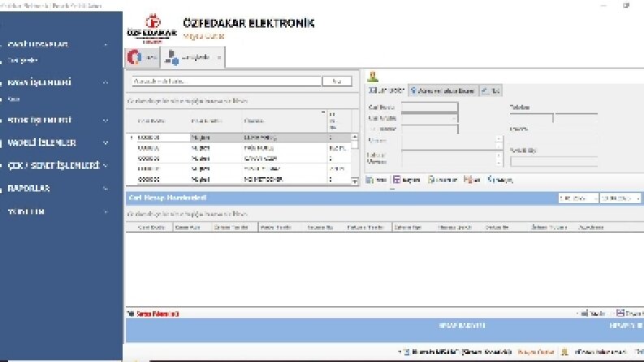The height and width of the screenshot is (362, 644).
Task: Click the Güncelle refresh icon
Action: (431, 179)
